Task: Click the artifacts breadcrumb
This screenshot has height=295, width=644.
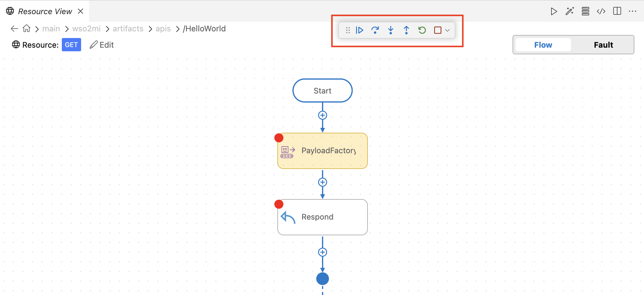Action: click(128, 29)
